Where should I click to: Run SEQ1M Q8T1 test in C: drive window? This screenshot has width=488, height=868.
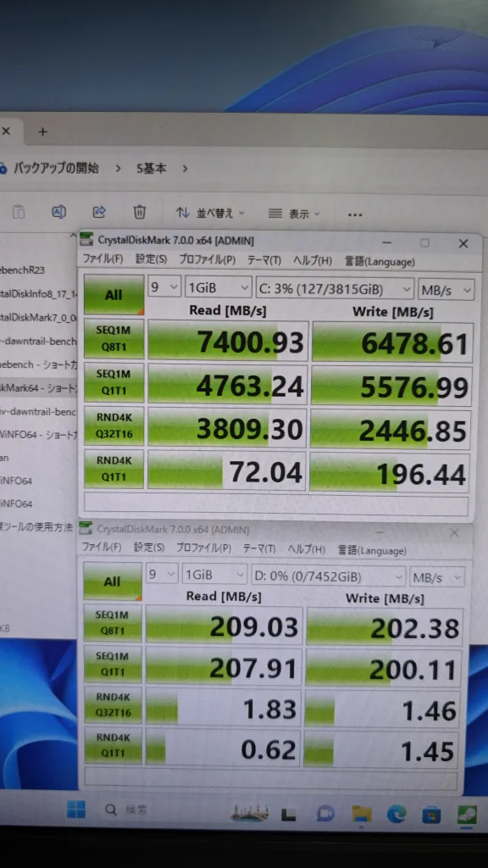(x=114, y=337)
